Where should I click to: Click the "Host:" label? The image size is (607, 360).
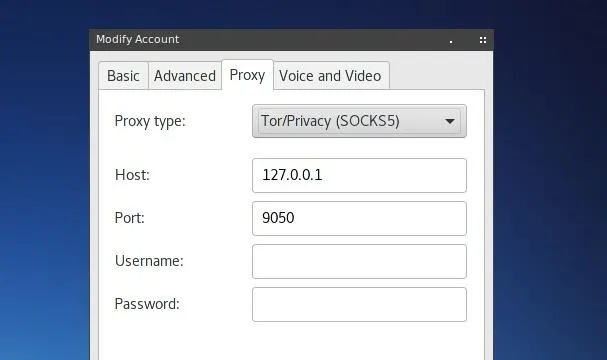coord(132,175)
